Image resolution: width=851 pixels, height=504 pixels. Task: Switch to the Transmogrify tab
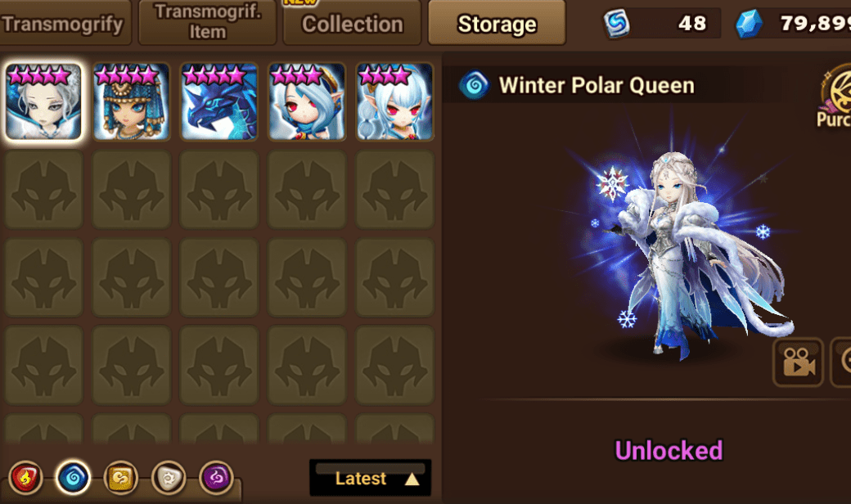click(x=64, y=24)
